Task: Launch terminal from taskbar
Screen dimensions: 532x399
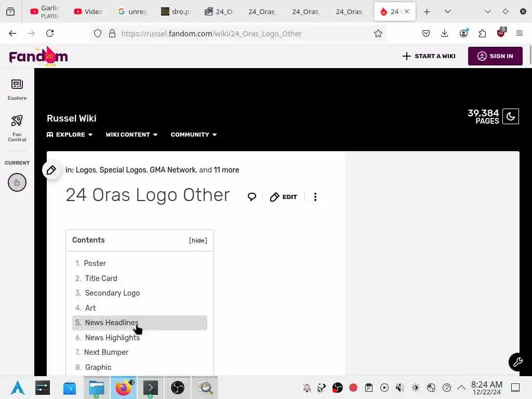Action: [150, 388]
